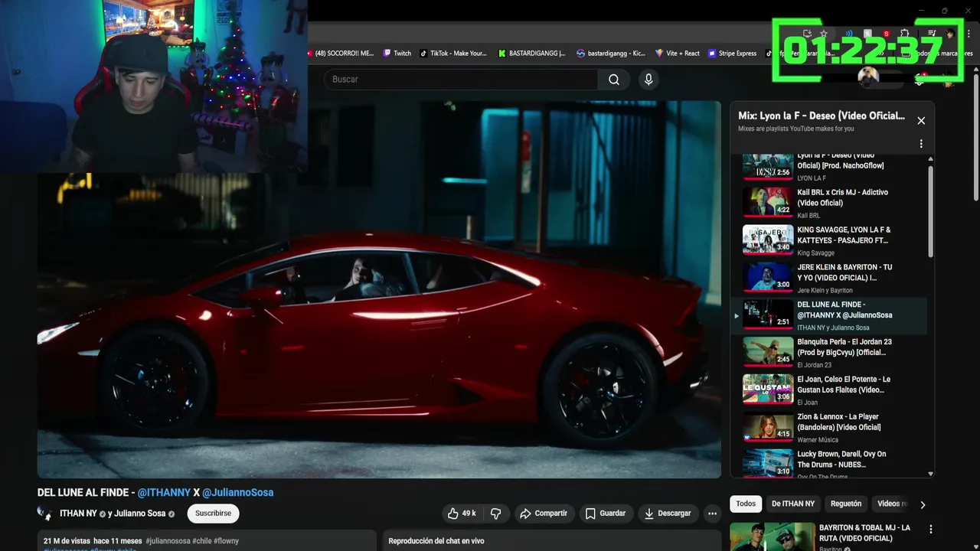980x551 pixels.
Task: Click the main video player
Action: pos(379,289)
